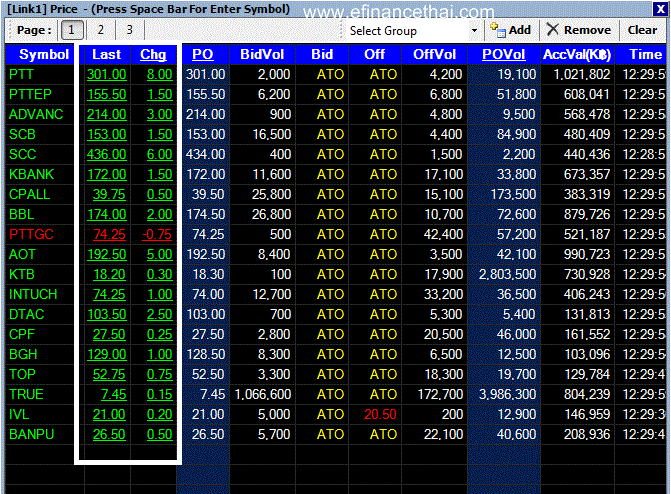This screenshot has height=494, width=671.
Task: Click the Bid column header
Action: (322, 54)
